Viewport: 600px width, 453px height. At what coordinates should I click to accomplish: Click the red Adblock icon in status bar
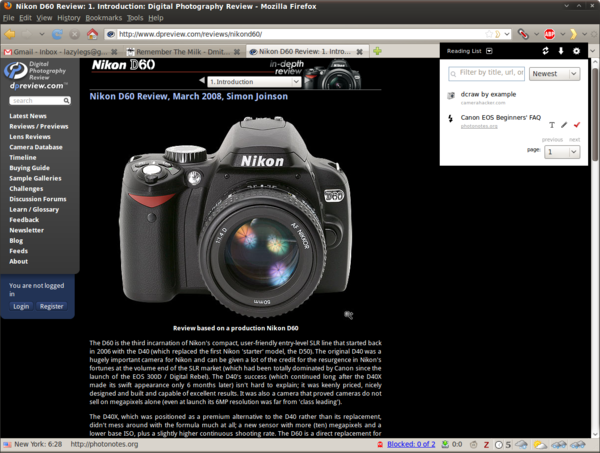pyautogui.click(x=380, y=445)
